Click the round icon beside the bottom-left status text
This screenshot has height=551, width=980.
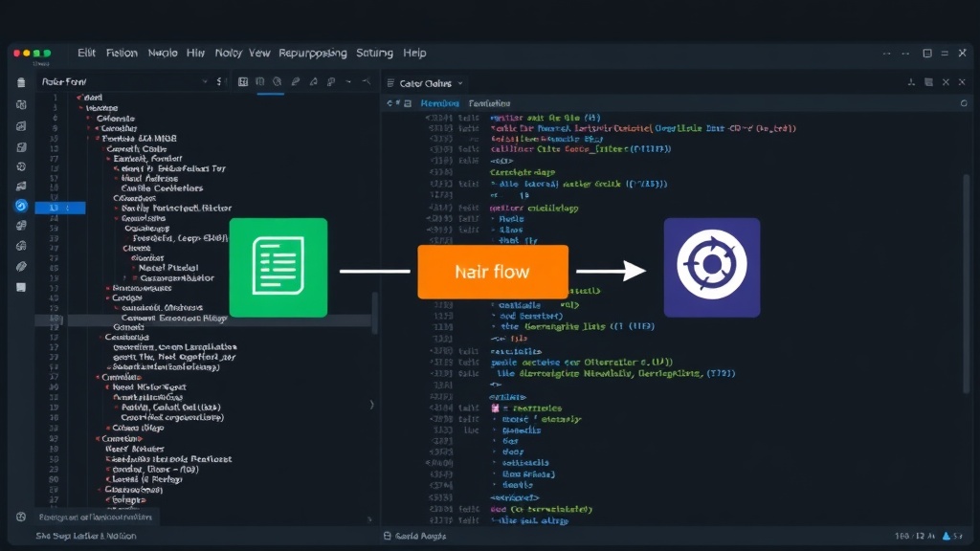21,517
